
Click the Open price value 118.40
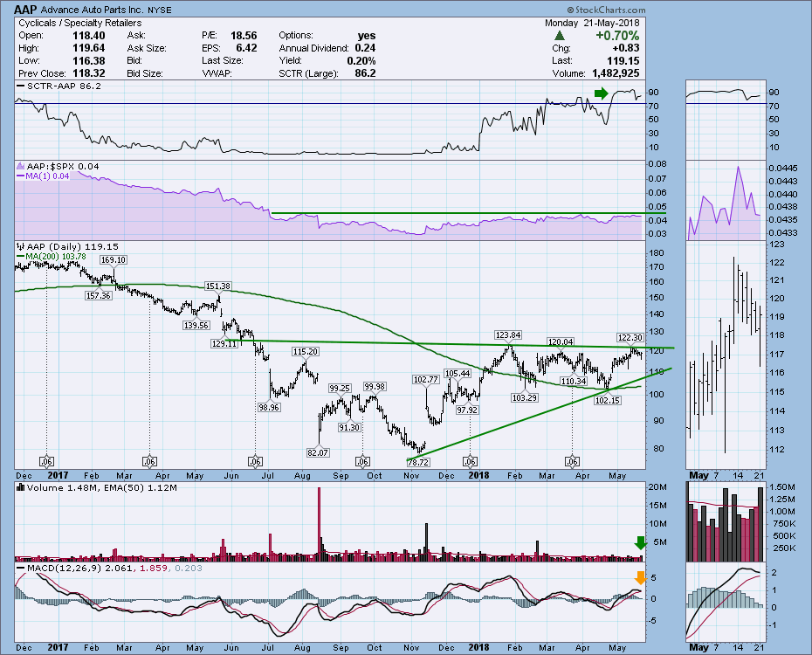click(x=89, y=35)
